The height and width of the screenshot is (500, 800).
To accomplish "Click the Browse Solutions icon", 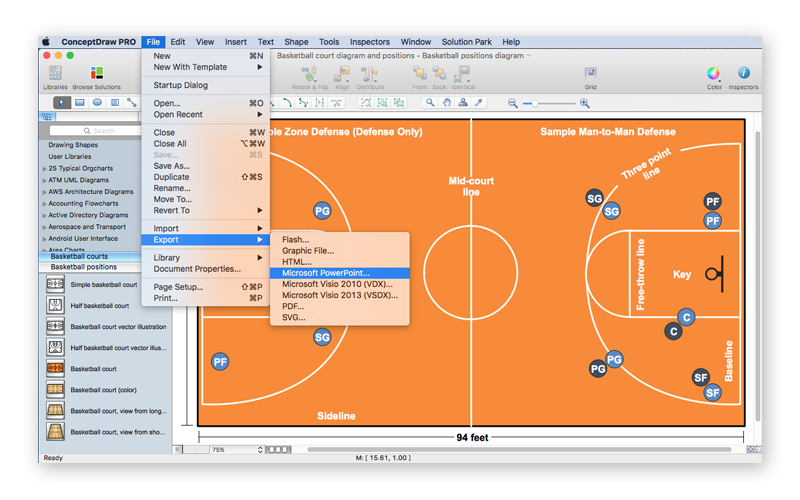I will [96, 73].
